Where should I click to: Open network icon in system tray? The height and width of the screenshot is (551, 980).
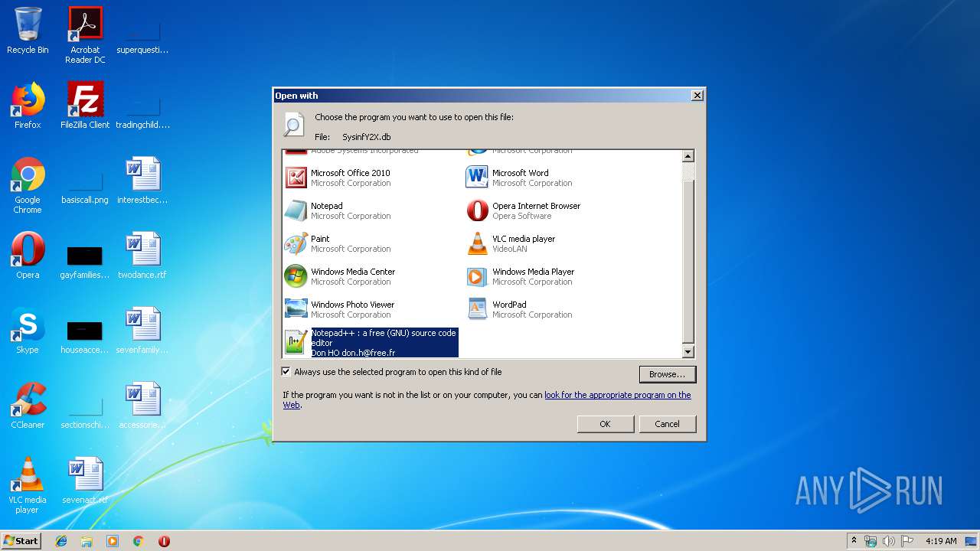tap(871, 541)
